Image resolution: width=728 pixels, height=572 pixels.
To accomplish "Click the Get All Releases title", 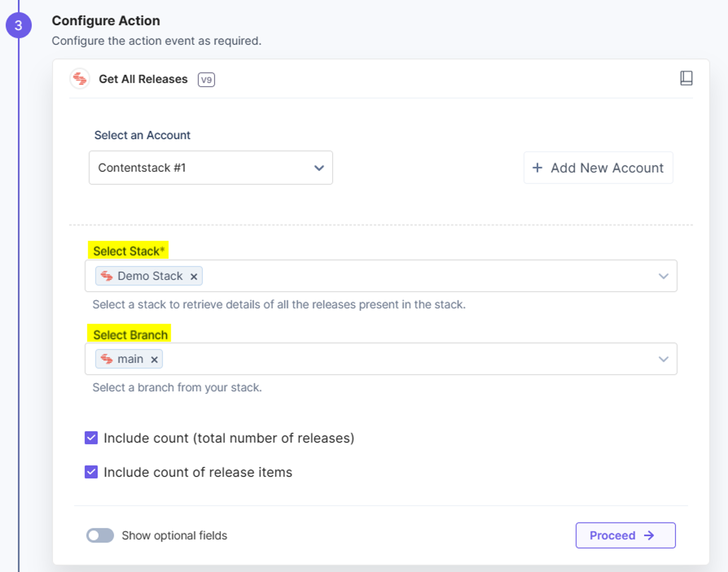I will tap(143, 79).
